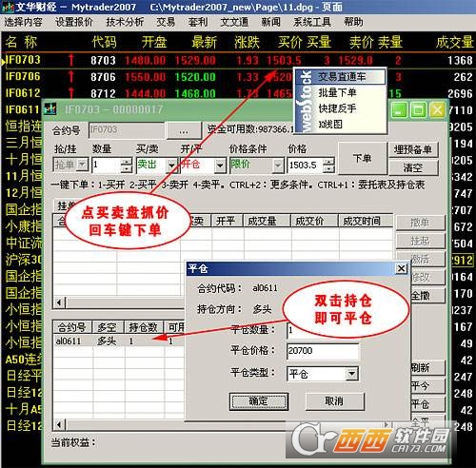Expand the 开/平 dropdown showing 开仓

pyautogui.click(x=220, y=165)
